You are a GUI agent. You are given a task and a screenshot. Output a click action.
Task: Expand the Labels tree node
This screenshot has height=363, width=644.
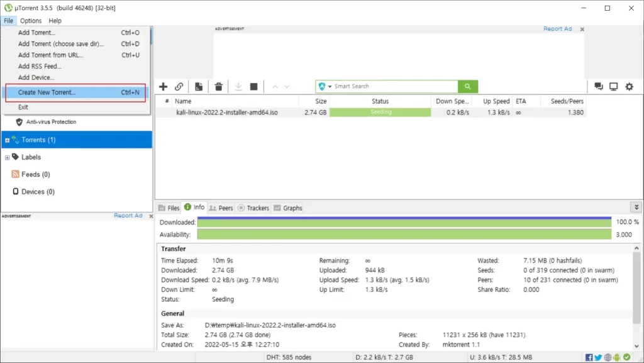[7, 157]
